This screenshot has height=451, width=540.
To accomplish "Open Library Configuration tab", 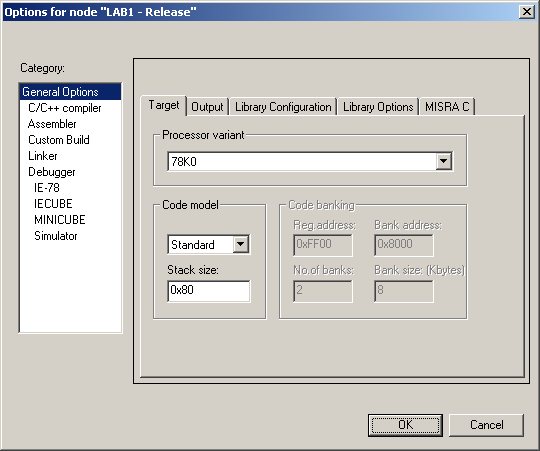I will (x=283, y=107).
